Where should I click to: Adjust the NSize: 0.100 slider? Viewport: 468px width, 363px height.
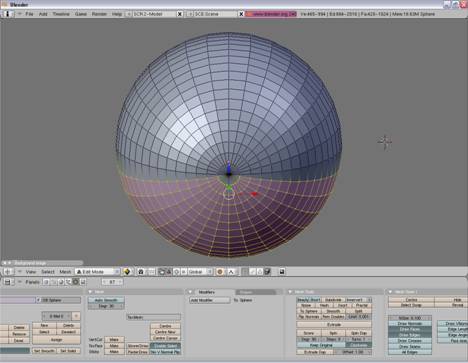pyautogui.click(x=410, y=318)
